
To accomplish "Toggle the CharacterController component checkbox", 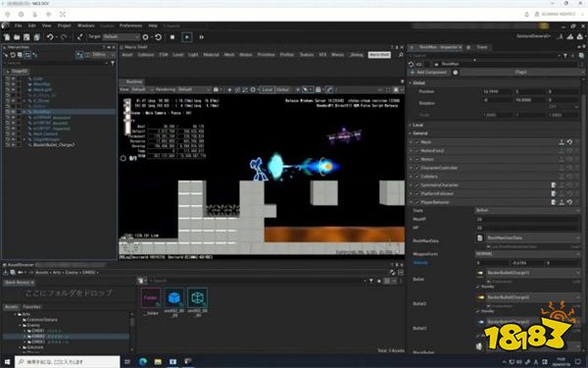I will click(x=417, y=168).
